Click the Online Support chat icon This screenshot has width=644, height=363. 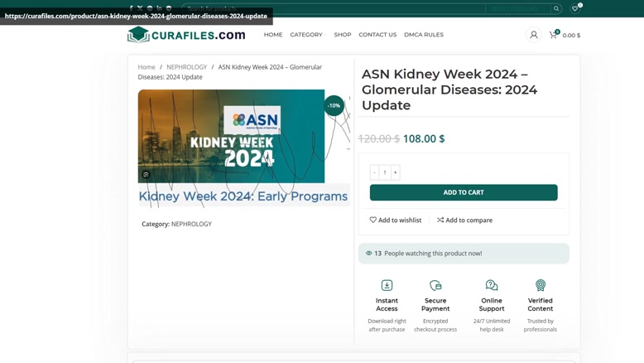492,285
